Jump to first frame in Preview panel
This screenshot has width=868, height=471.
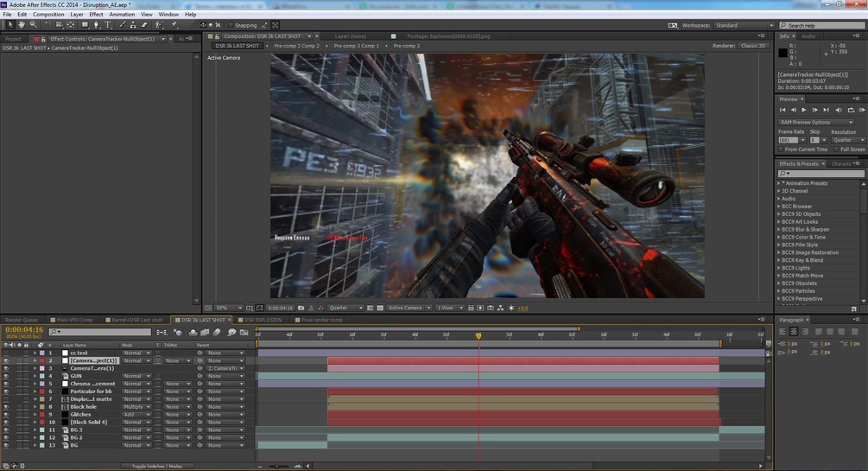click(x=782, y=111)
